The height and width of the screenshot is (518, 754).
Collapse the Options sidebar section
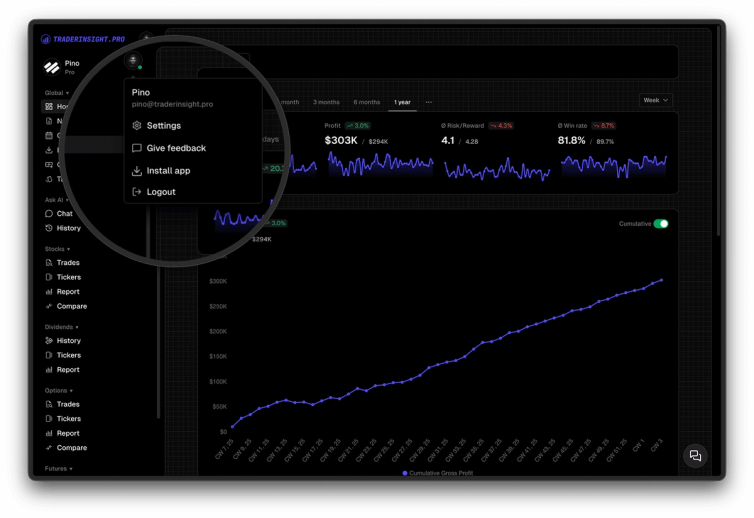pos(59,390)
